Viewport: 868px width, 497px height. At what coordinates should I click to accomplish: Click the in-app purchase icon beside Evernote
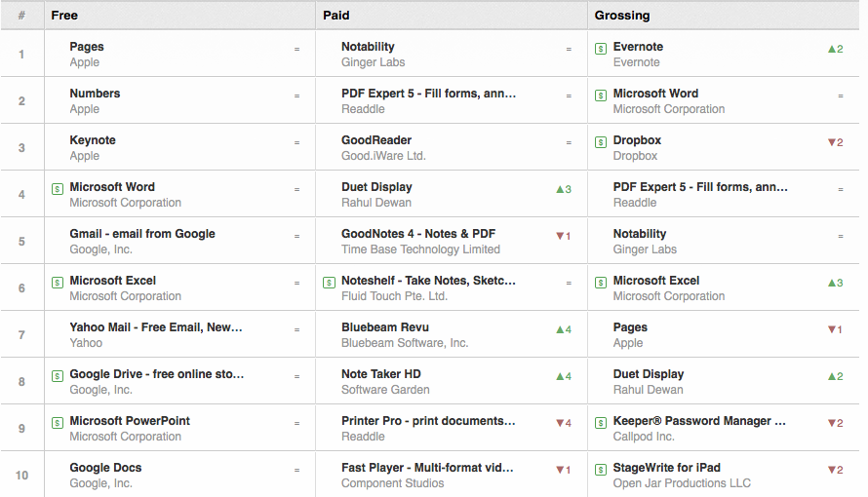pyautogui.click(x=601, y=49)
